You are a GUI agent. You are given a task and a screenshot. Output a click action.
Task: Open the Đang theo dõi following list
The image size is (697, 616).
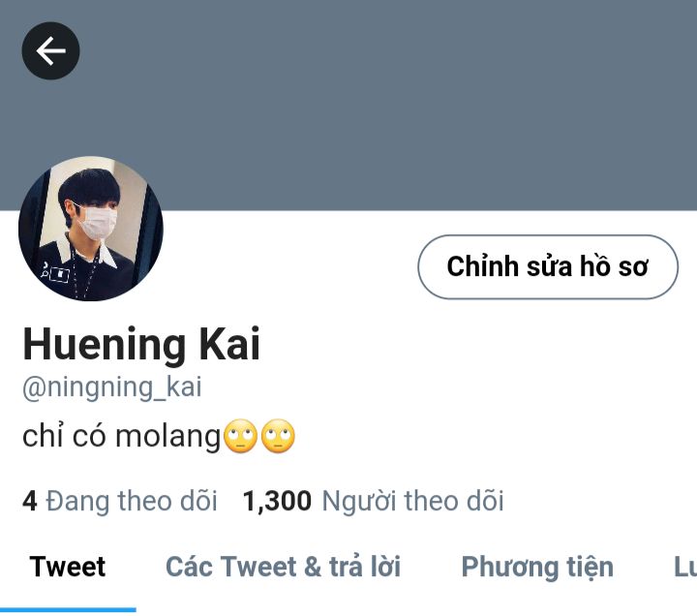click(x=132, y=502)
